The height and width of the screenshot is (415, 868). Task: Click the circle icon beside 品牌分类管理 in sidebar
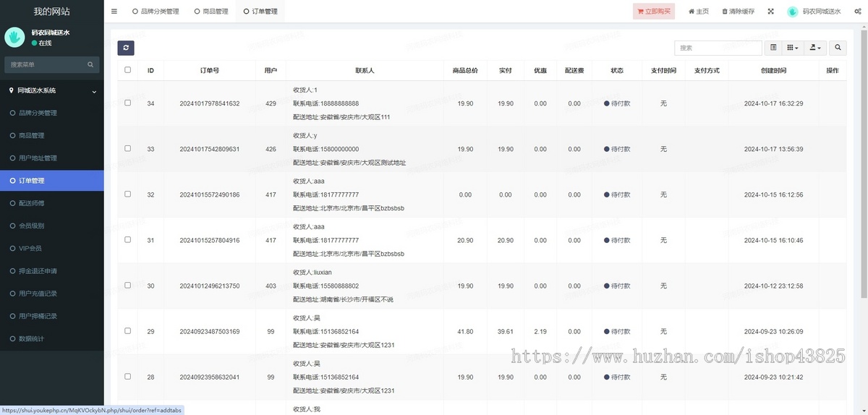pos(12,113)
